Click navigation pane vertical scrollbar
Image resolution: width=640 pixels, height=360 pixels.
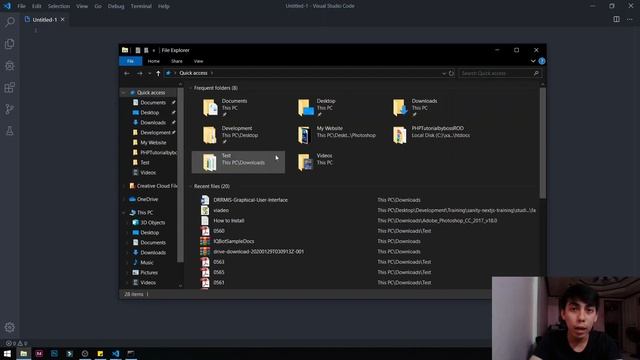tap(180, 176)
